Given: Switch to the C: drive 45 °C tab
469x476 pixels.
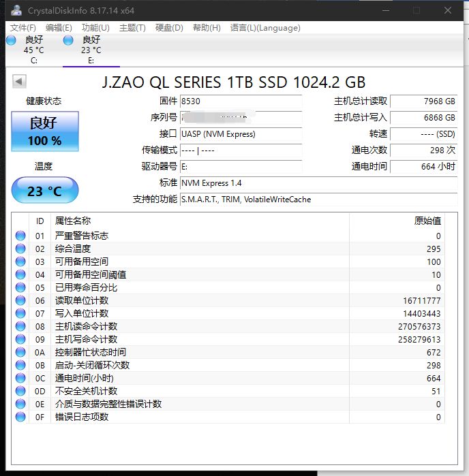Looking at the screenshot, I should (33, 50).
